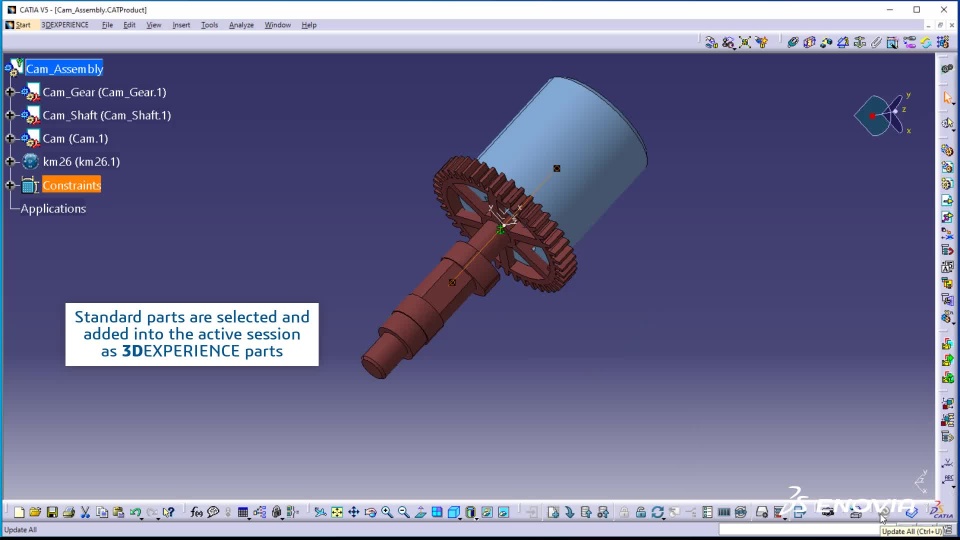Select Cam (Cam.1) in the tree
Viewport: 960px width, 540px height.
tap(75, 138)
